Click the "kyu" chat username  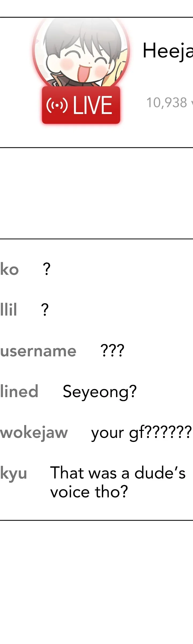13,473
